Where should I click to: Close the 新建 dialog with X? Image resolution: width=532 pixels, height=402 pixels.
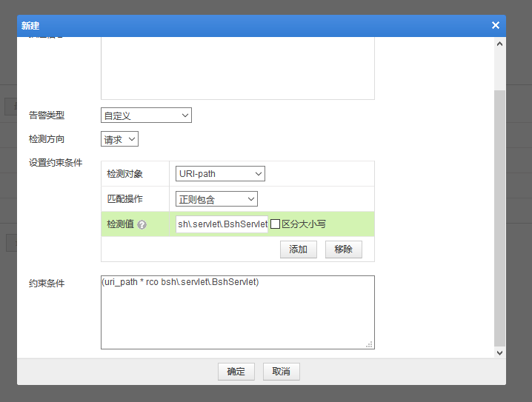coord(495,25)
